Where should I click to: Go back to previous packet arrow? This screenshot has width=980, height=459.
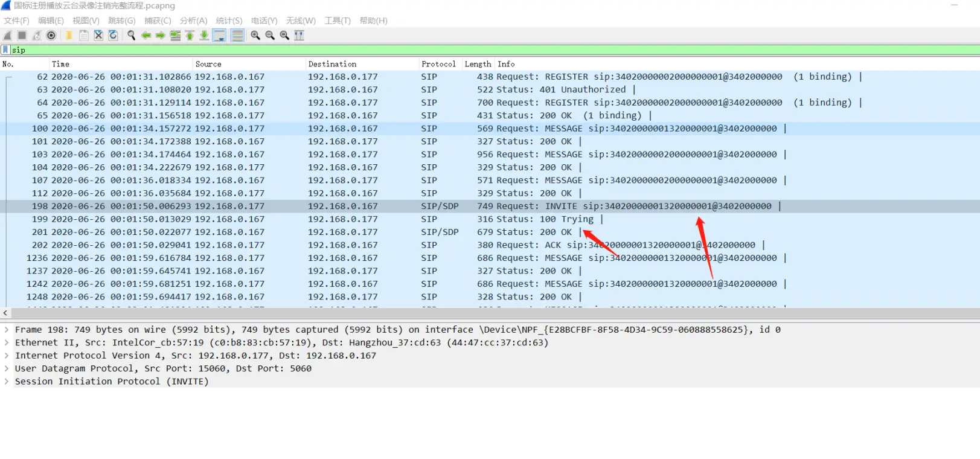(x=146, y=36)
